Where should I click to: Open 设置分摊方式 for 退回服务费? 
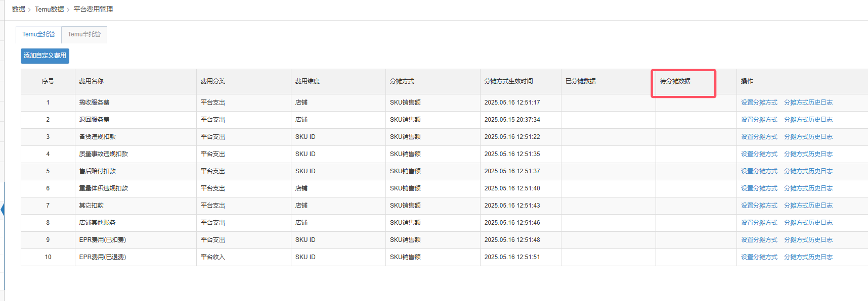pyautogui.click(x=759, y=120)
